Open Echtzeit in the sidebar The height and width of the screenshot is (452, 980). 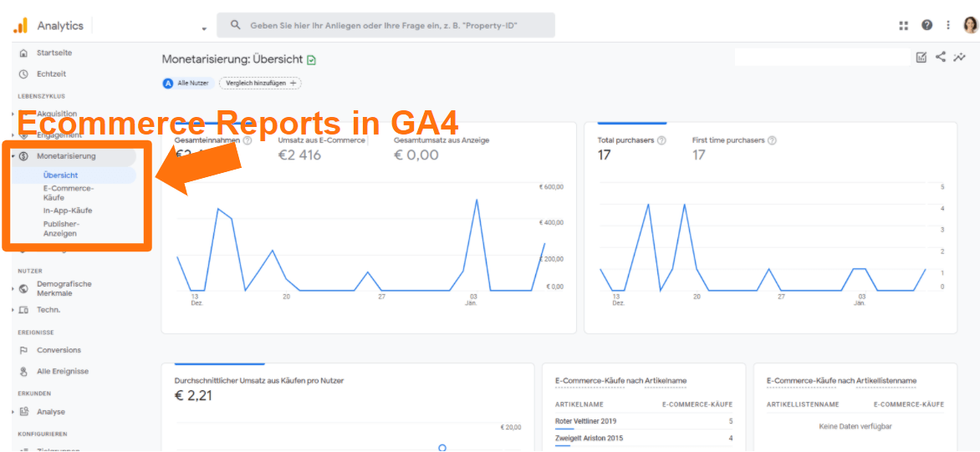[51, 74]
